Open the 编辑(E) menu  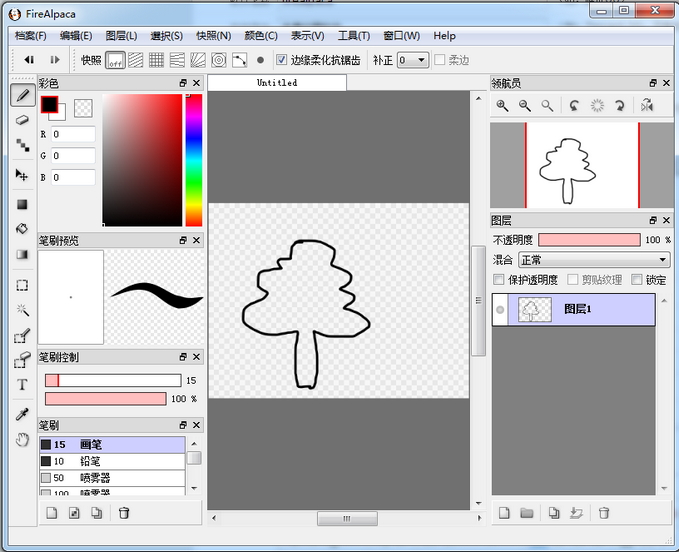(76, 36)
